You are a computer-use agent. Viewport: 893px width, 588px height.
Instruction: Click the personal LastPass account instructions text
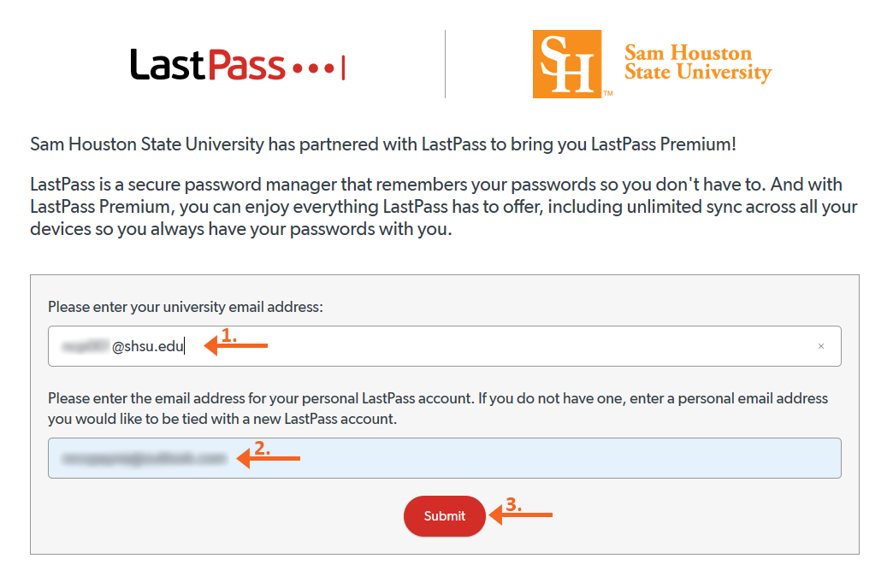437,408
